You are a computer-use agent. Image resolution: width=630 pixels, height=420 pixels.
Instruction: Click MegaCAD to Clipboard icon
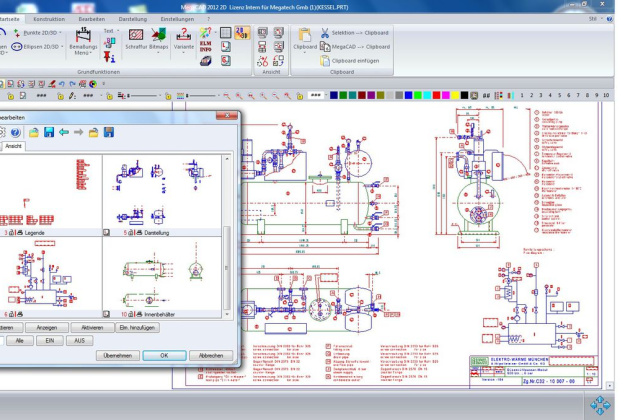[324, 47]
